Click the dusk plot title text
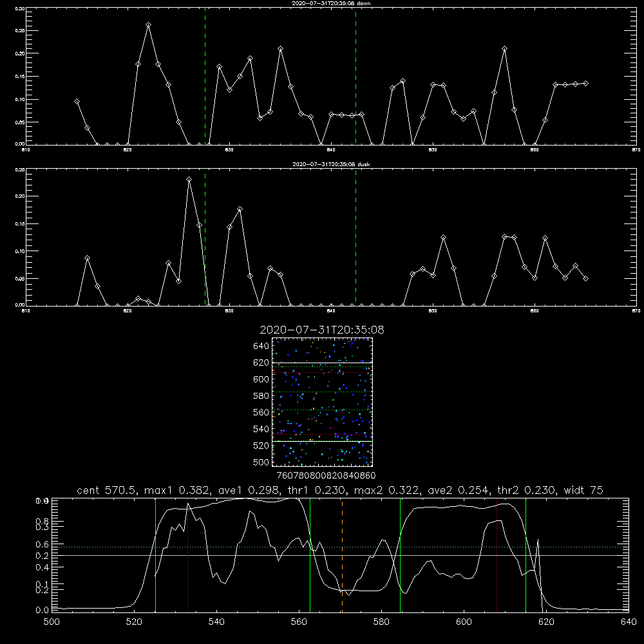Screen dimensions: 644x644 coord(331,164)
